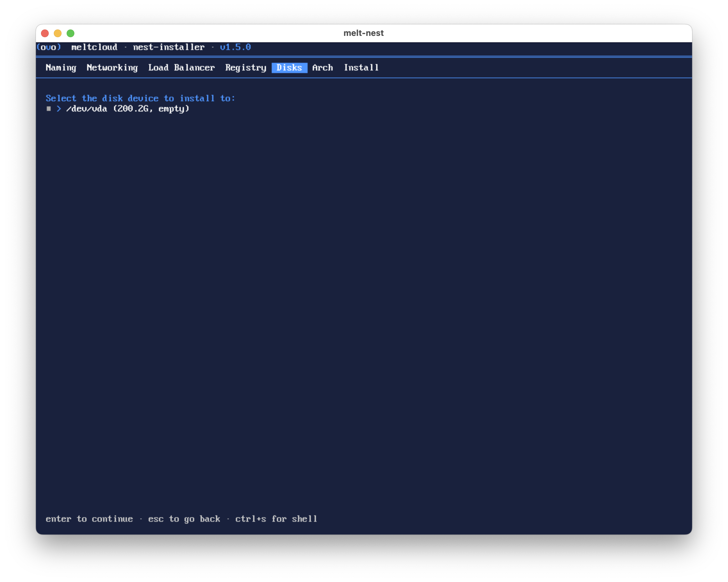Click the 'esc to go back' hint
The height and width of the screenshot is (582, 728).
pos(184,519)
